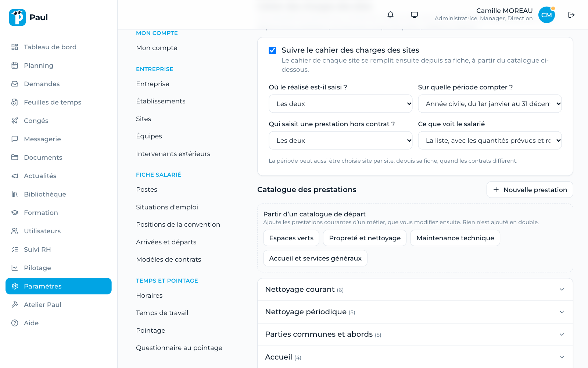The width and height of the screenshot is (588, 368).
Task: Click the Documents folder icon
Action: [15, 158]
